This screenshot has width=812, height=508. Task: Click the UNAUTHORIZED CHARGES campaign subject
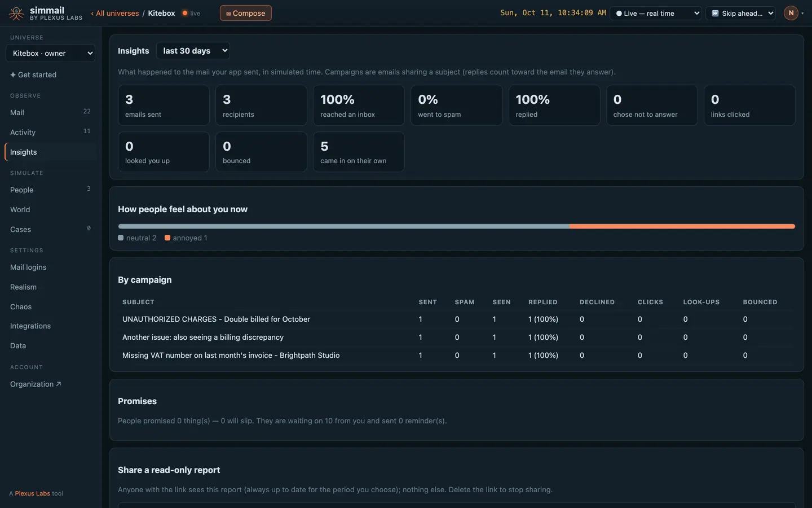[216, 319]
